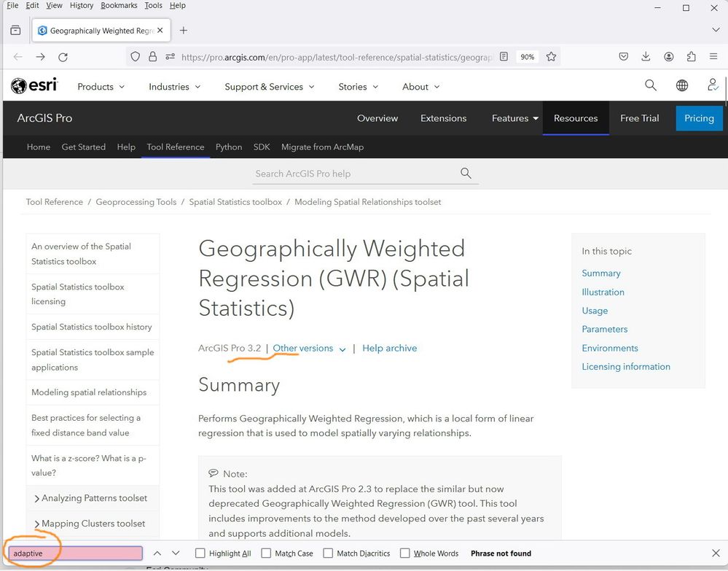Expand the About dropdown

tap(420, 87)
